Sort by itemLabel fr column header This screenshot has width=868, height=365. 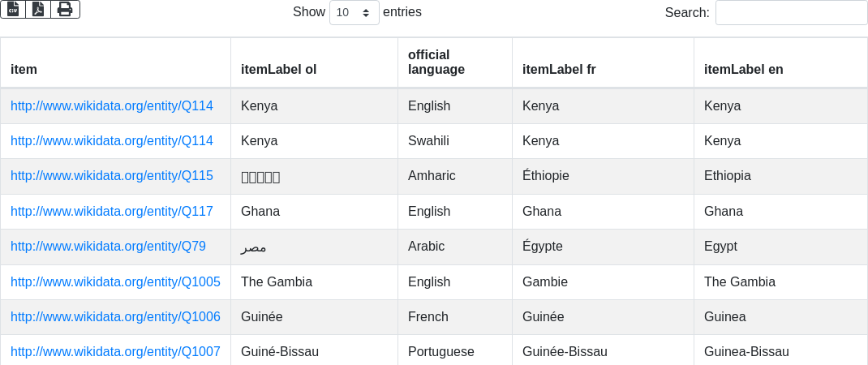coord(559,69)
